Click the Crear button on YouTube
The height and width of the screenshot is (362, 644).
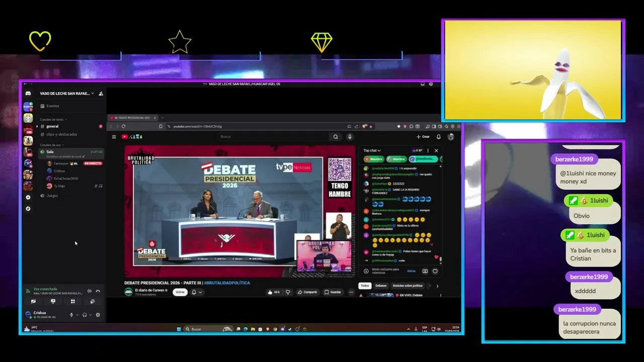[423, 137]
